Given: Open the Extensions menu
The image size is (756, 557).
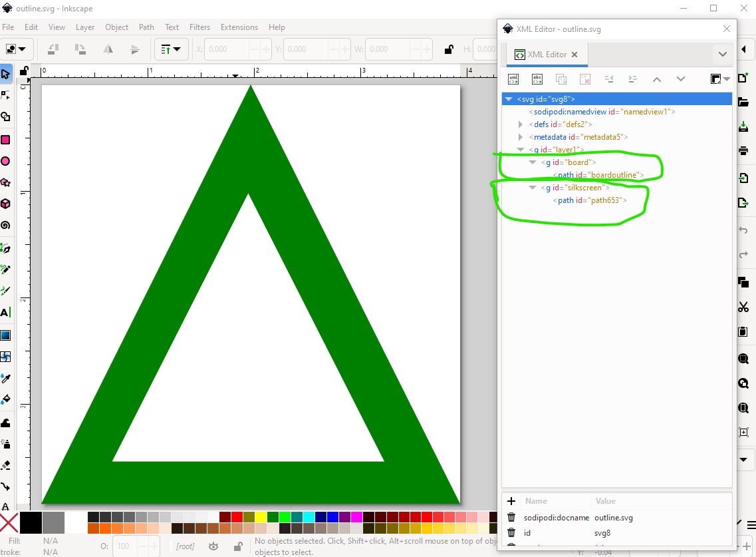Looking at the screenshot, I should [x=239, y=27].
